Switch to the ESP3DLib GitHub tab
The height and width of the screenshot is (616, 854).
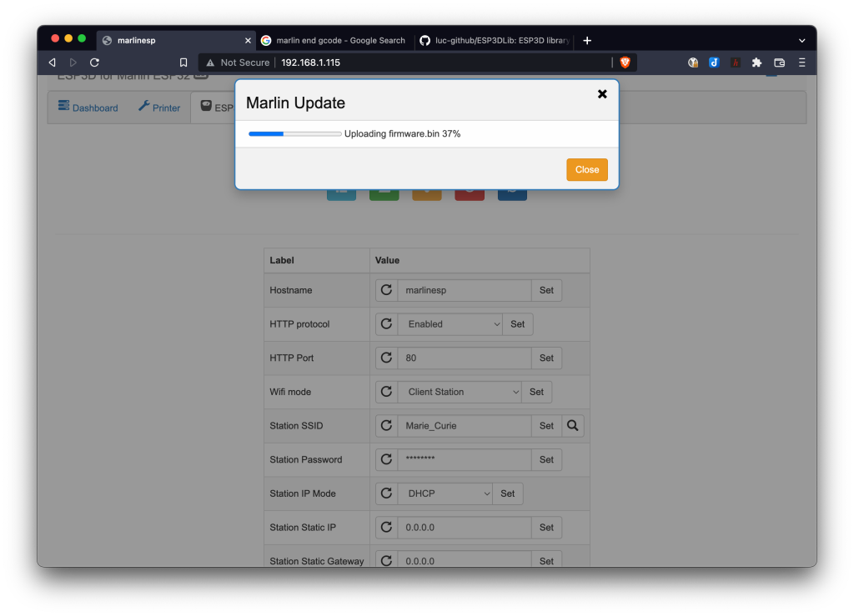495,40
